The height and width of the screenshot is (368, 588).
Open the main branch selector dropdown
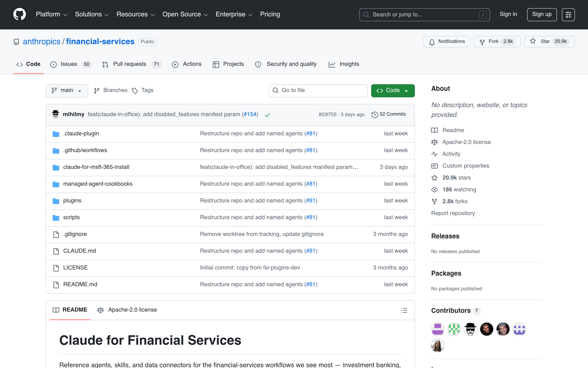[67, 91]
